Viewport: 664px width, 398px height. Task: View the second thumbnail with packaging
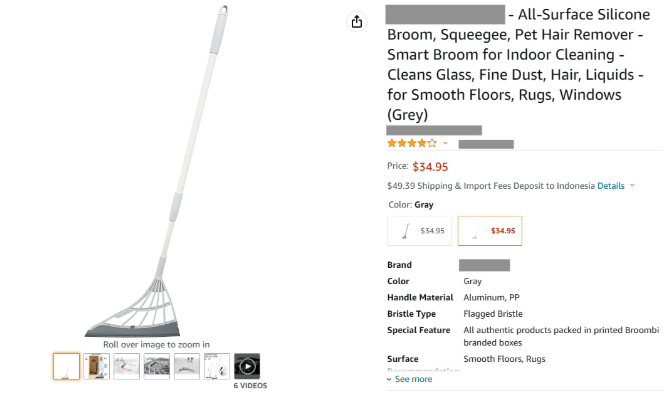pyautogui.click(x=97, y=366)
